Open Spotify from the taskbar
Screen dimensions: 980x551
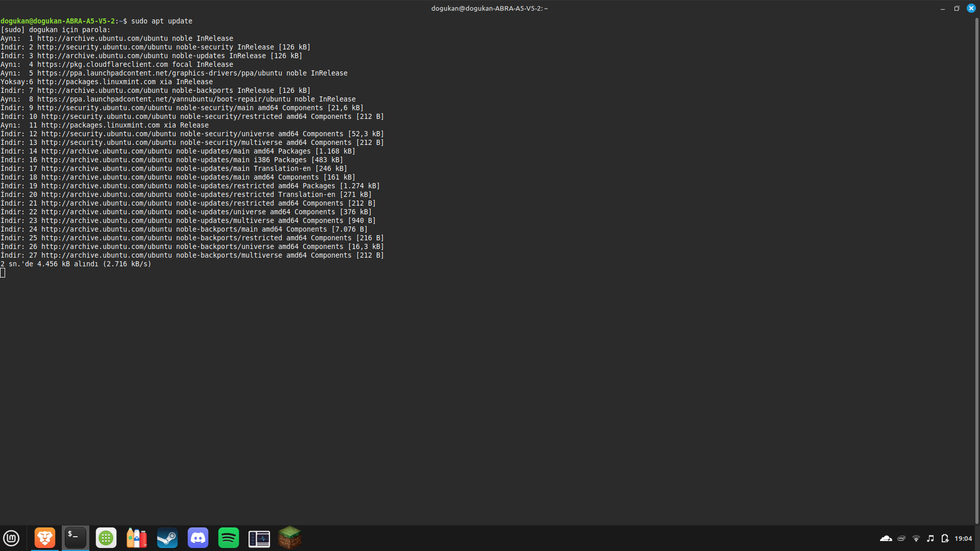coord(229,538)
